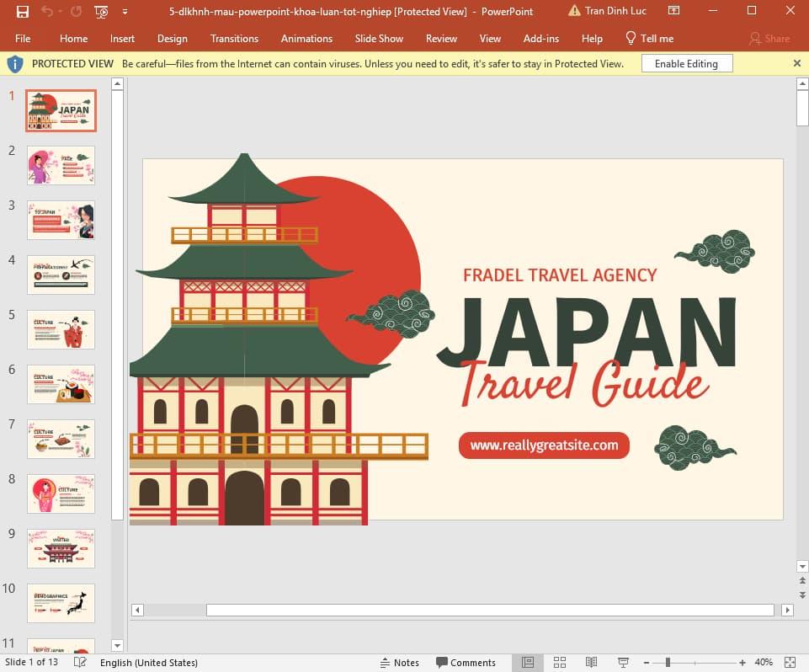Start Slide Show from status bar
809x672 pixels.
tap(624, 663)
